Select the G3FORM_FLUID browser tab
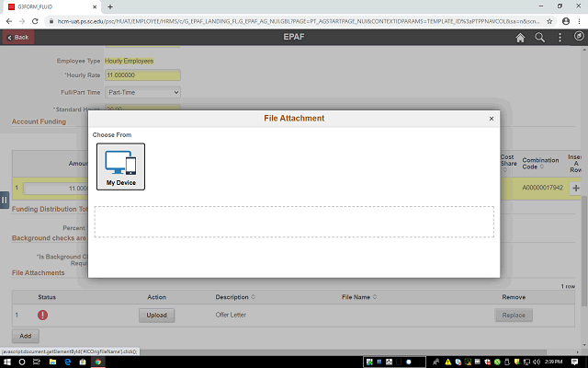Screen dimensions: 588x368 click(52, 6)
